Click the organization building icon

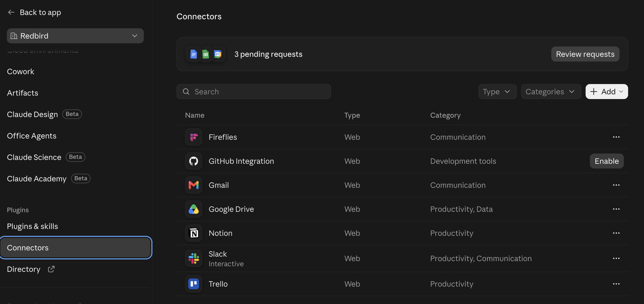point(14,36)
